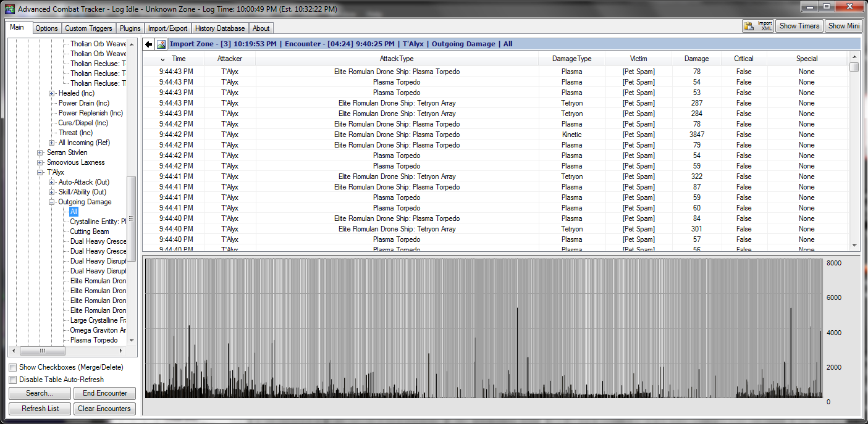Screen dimensions: 868x424
Task: Click the tree's vertical scrollbar down arrow
Action: click(131, 341)
